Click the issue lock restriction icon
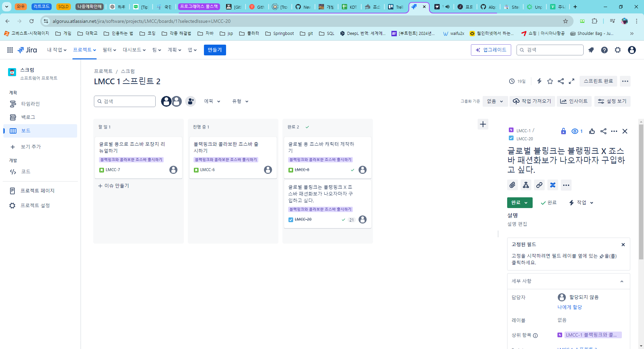The width and height of the screenshot is (644, 349). [563, 131]
